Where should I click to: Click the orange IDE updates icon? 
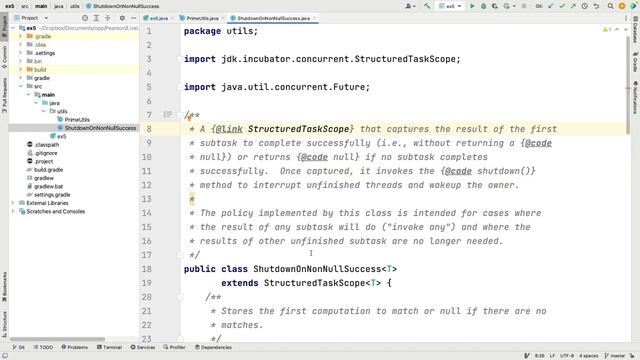click(x=622, y=6)
